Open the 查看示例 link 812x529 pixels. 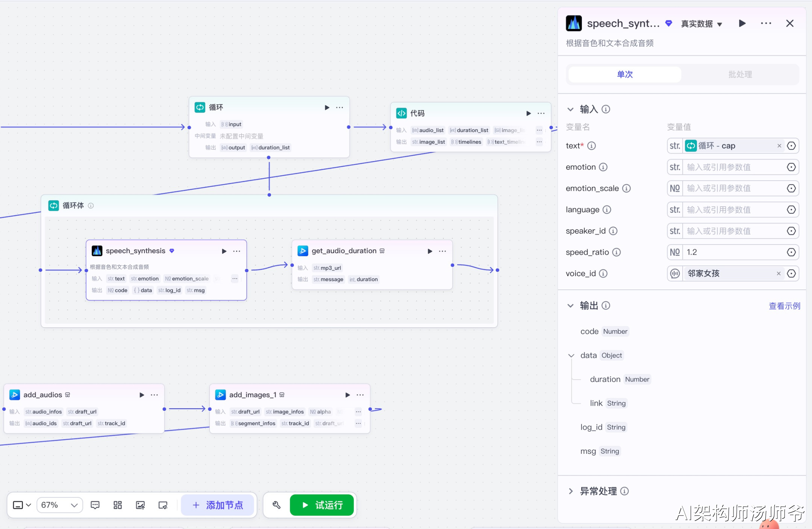point(784,306)
